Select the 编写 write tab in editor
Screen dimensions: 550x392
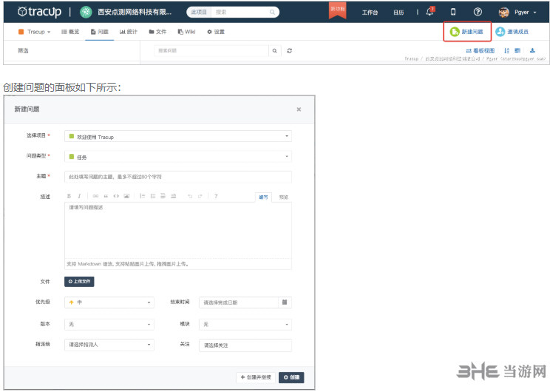point(263,197)
